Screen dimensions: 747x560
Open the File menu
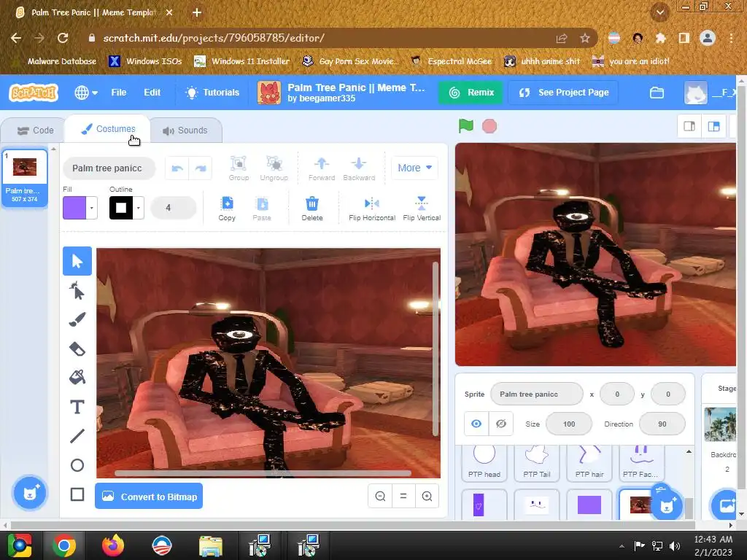(x=119, y=93)
